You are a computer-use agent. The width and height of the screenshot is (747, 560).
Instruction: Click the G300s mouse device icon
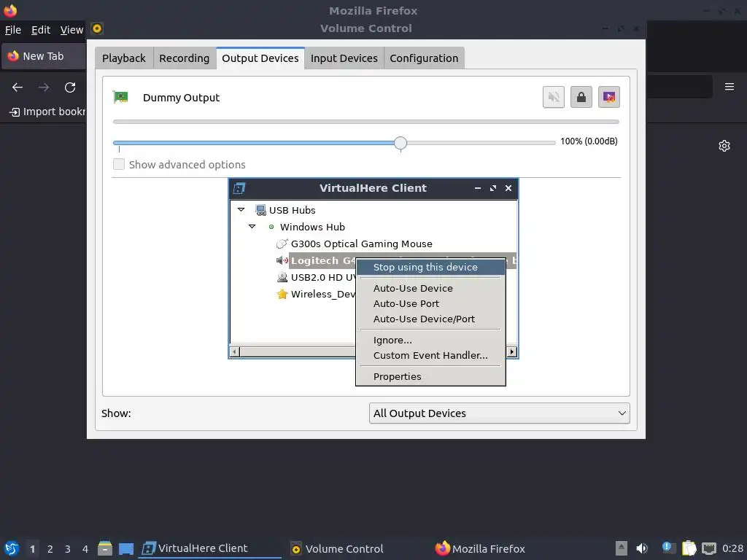pos(282,244)
